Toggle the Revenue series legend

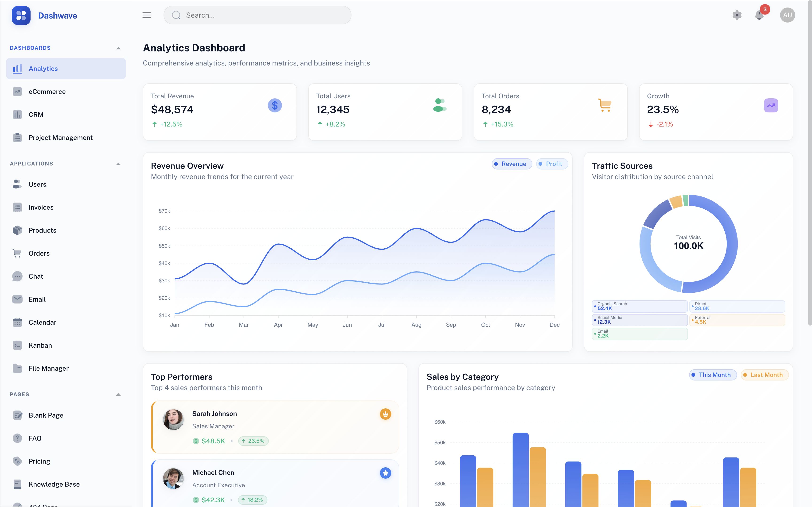coord(512,164)
